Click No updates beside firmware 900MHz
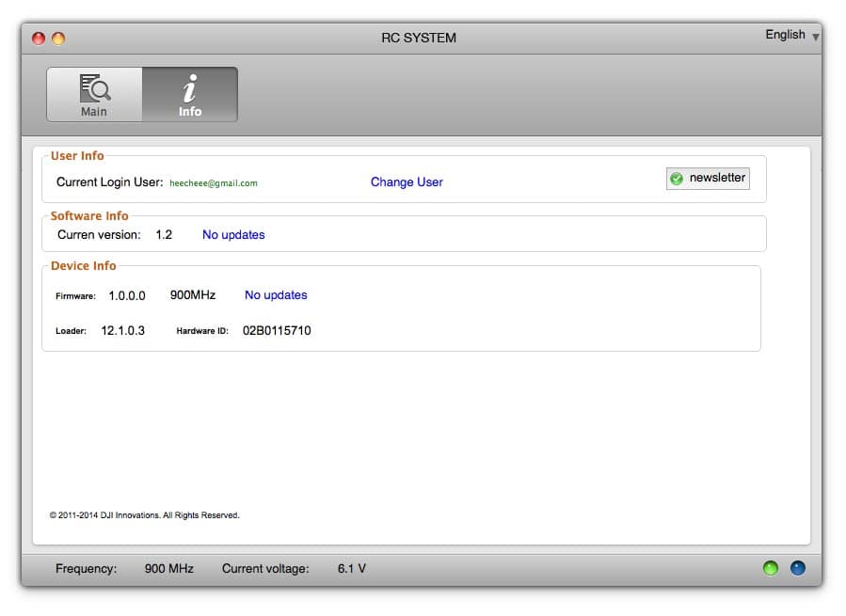This screenshot has width=846, height=616. pyautogui.click(x=276, y=295)
